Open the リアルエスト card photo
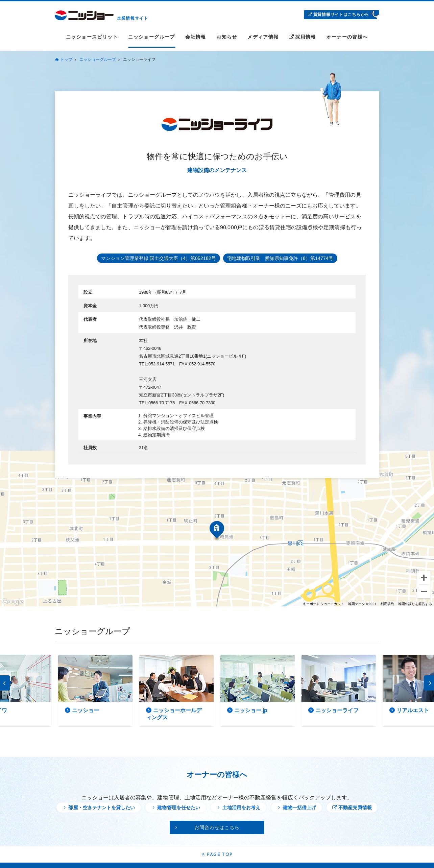The height and width of the screenshot is (868, 434). 408,678
